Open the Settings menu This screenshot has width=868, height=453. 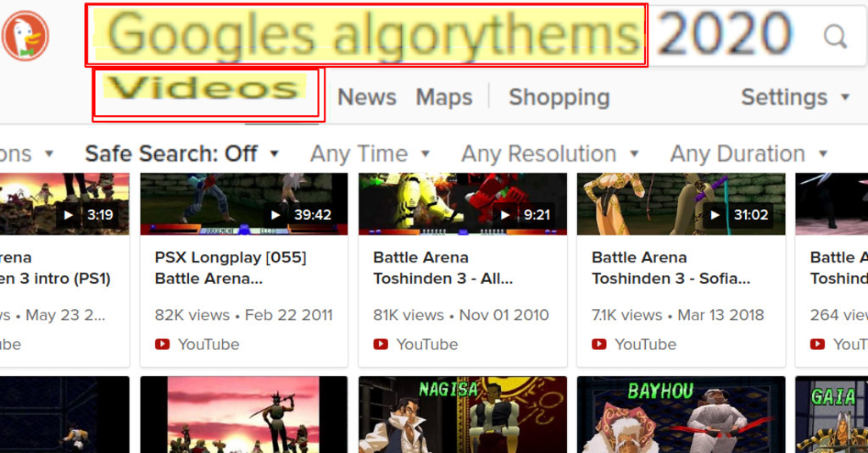(795, 97)
